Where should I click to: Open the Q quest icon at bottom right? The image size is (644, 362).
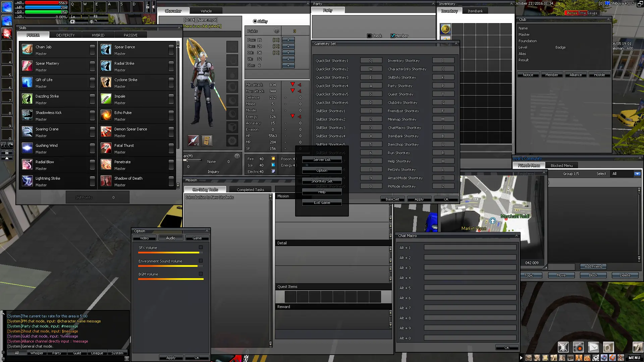(608, 347)
